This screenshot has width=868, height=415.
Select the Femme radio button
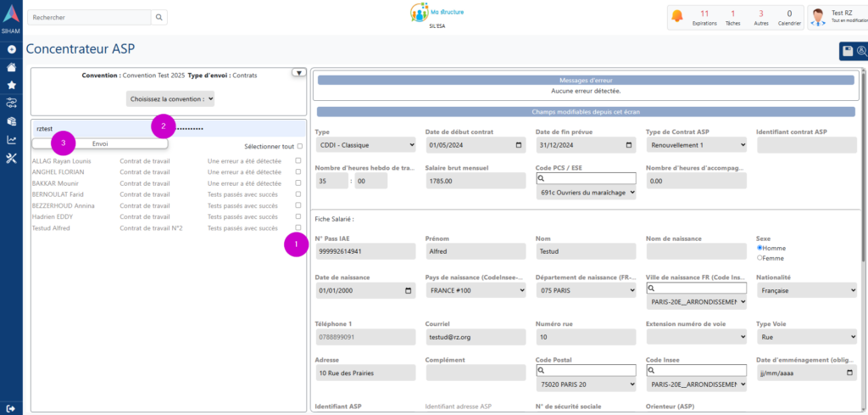pos(759,258)
